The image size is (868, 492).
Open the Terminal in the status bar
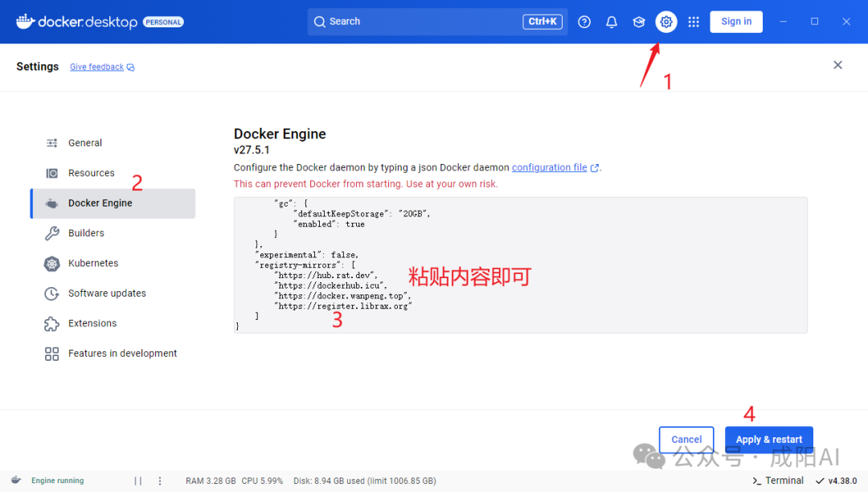(x=778, y=481)
